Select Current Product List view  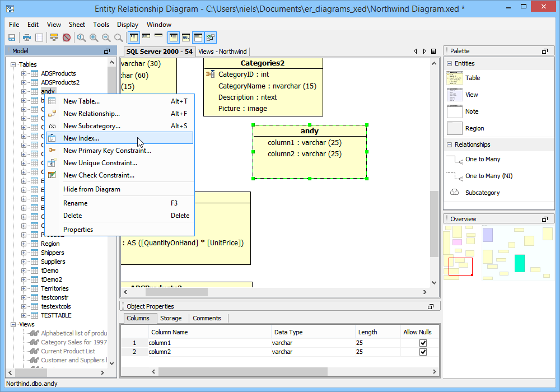pos(68,351)
